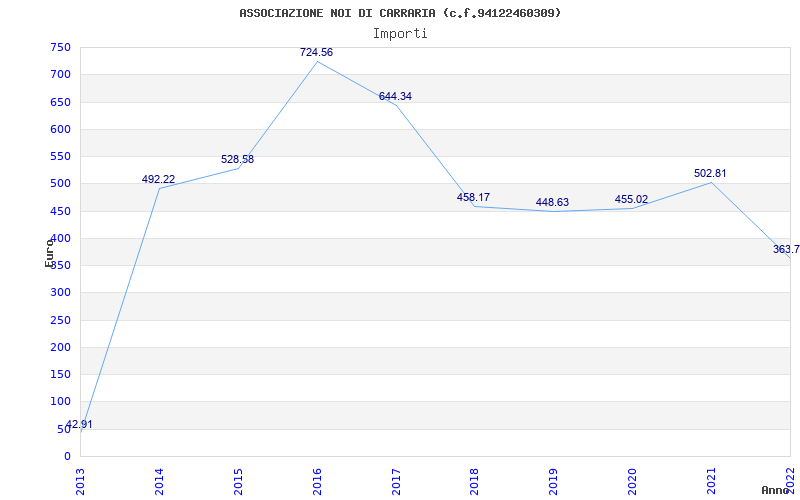Select the 363.7 data label
Image resolution: width=800 pixels, height=500 pixels.
(786, 249)
